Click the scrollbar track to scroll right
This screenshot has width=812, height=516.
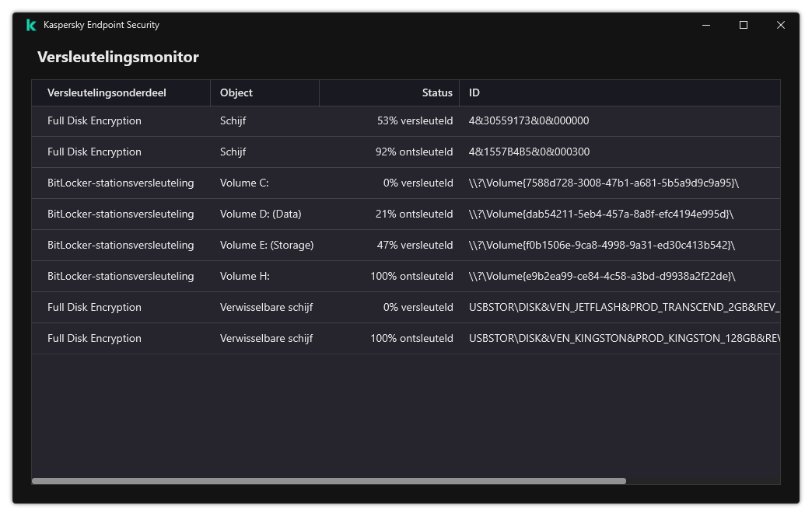coord(700,481)
